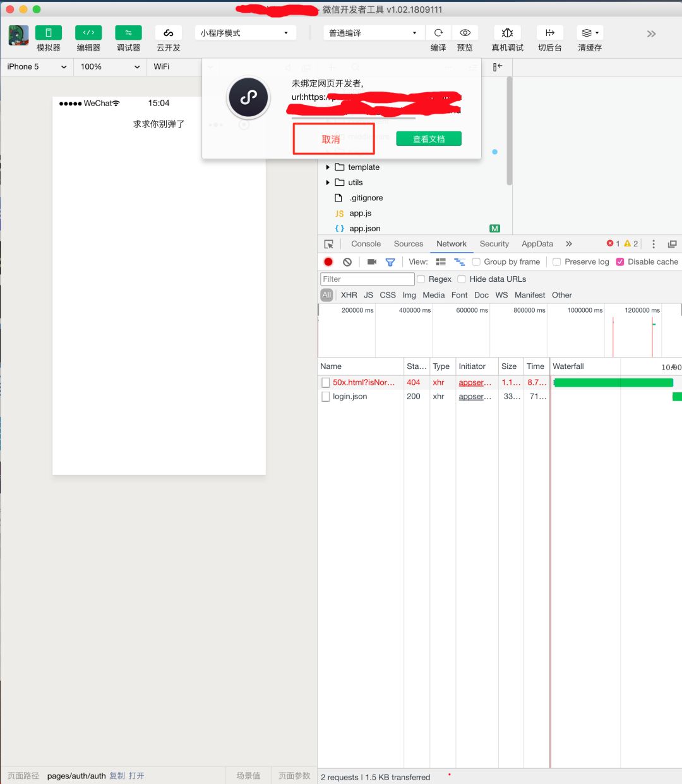
Task: Open the iPhone 5 device dropdown
Action: (37, 66)
